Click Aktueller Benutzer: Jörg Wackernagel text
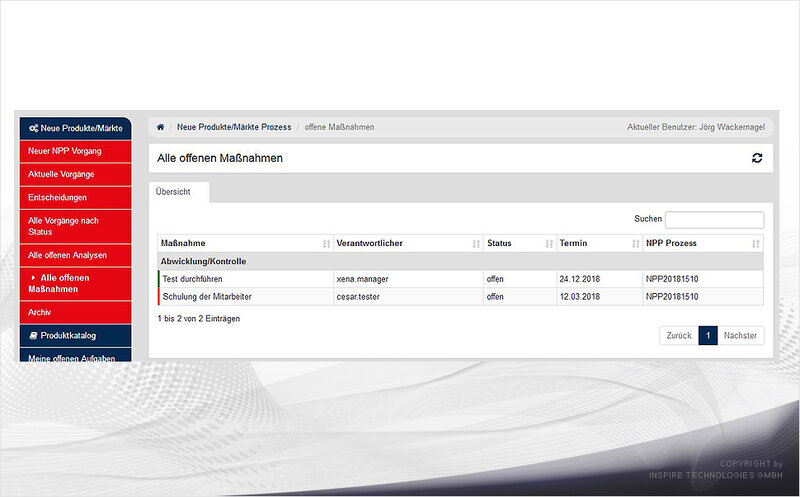Screen dimensions: 800x497 tap(696, 127)
